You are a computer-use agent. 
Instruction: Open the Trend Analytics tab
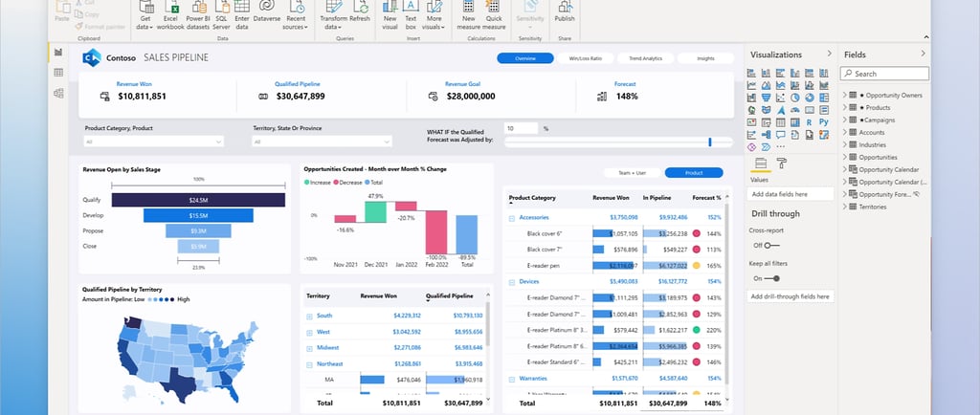(x=645, y=58)
